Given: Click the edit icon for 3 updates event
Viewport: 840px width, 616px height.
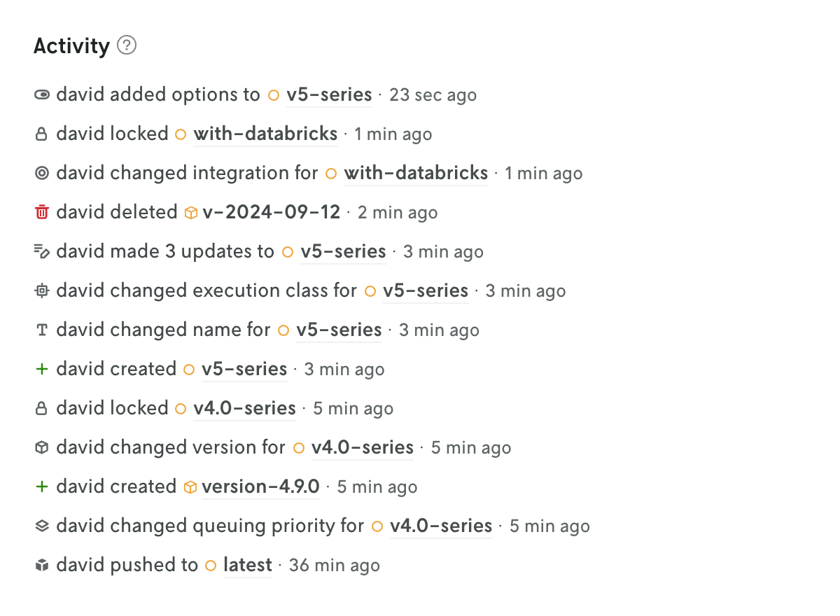Looking at the screenshot, I should [41, 251].
